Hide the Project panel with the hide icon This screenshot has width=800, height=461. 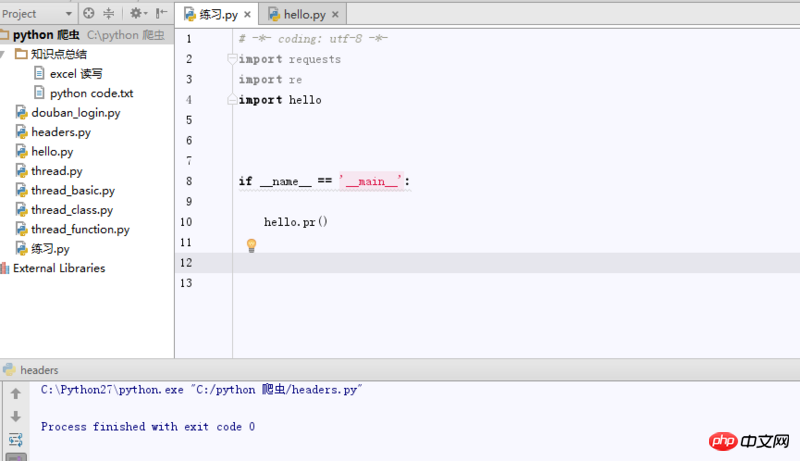tap(161, 13)
